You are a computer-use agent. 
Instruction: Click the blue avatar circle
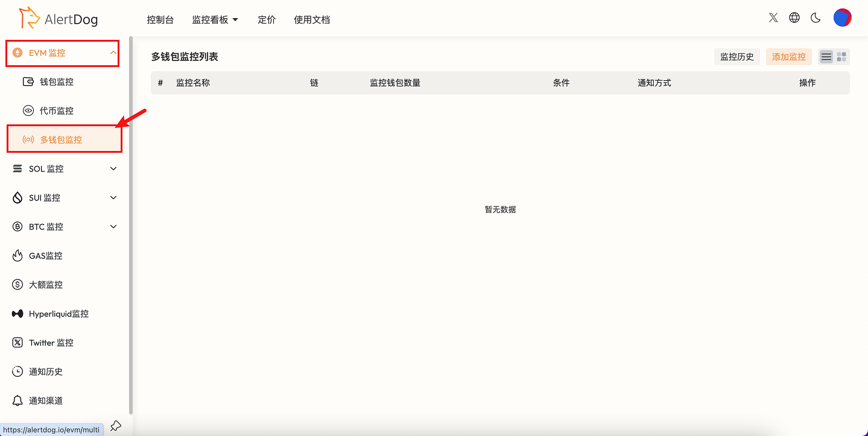click(x=842, y=18)
